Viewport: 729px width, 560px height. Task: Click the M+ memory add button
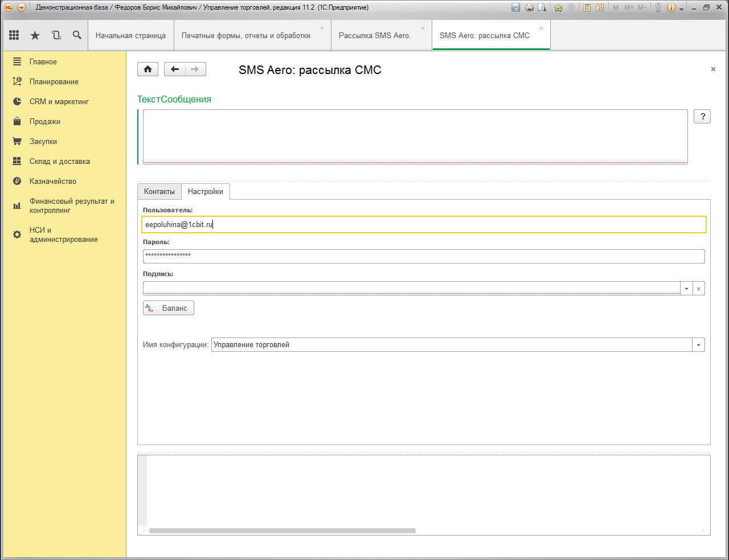tap(629, 7)
